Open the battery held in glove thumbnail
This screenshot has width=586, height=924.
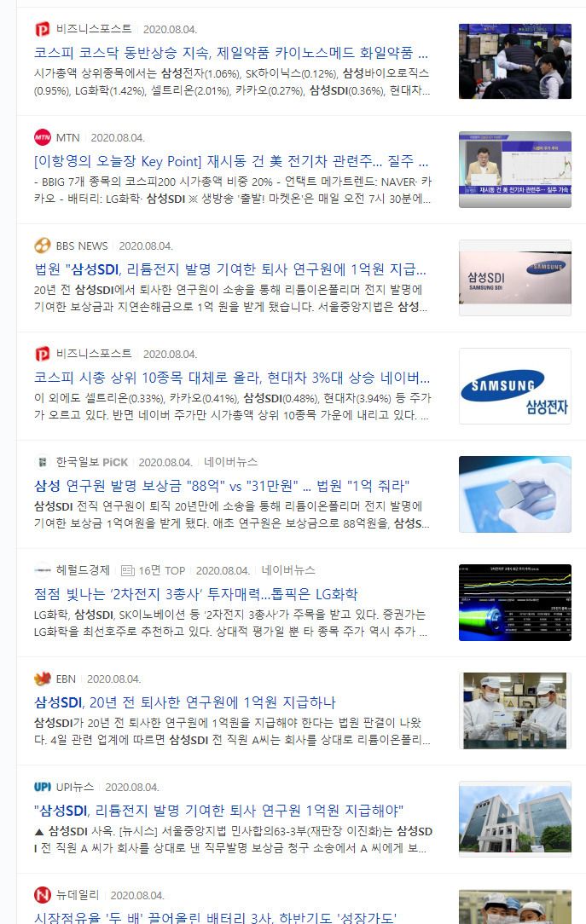coord(514,494)
